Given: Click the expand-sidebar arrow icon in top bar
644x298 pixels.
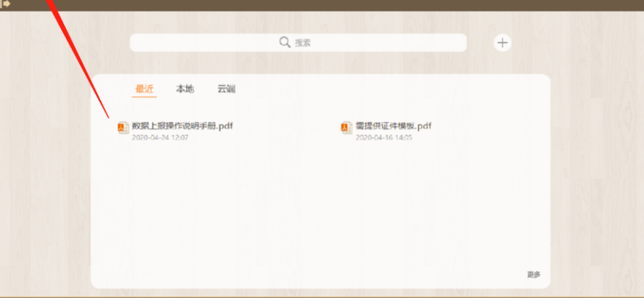Looking at the screenshot, I should pos(5,4).
